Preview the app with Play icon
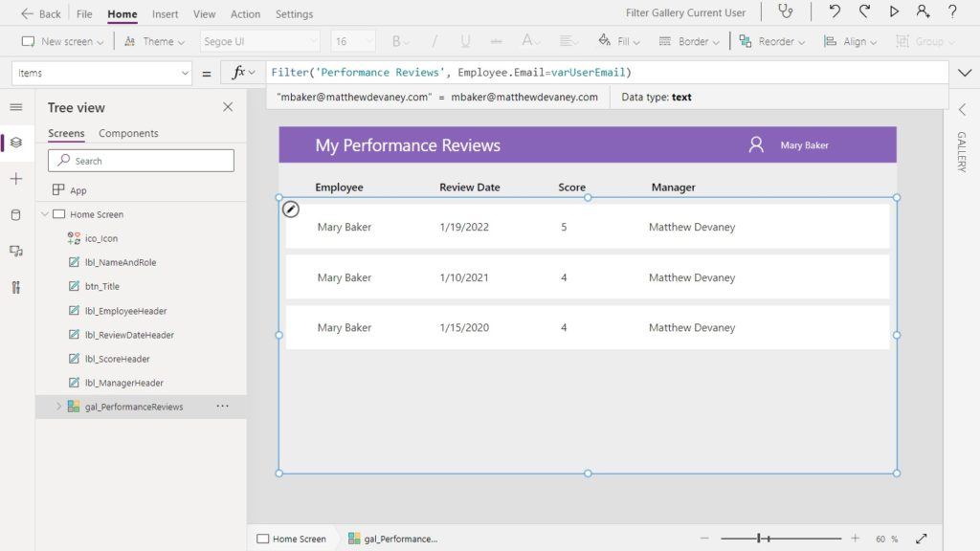The width and height of the screenshot is (980, 551). tap(895, 11)
